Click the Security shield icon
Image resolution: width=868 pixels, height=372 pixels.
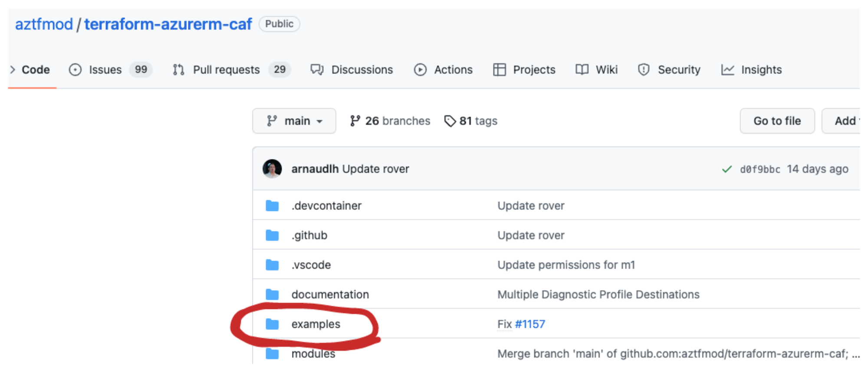644,69
